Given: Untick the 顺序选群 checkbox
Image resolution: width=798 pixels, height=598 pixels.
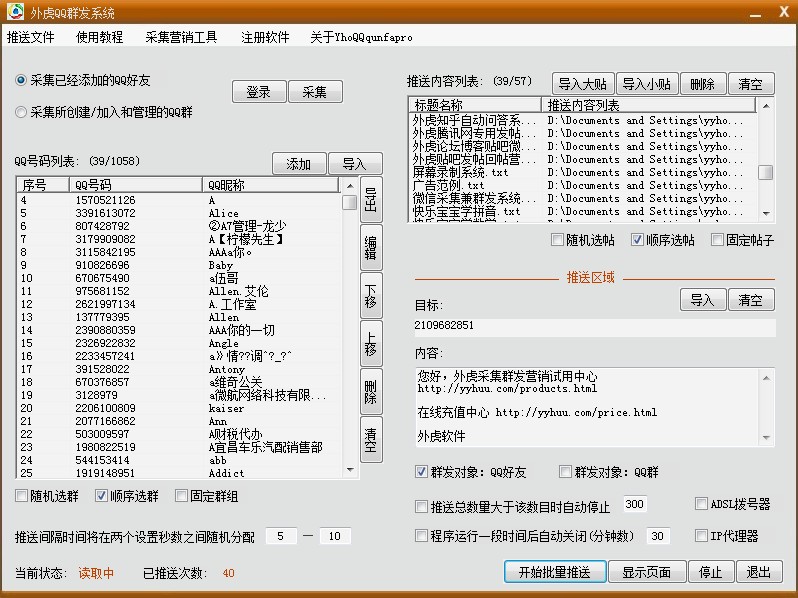Looking at the screenshot, I should 101,496.
